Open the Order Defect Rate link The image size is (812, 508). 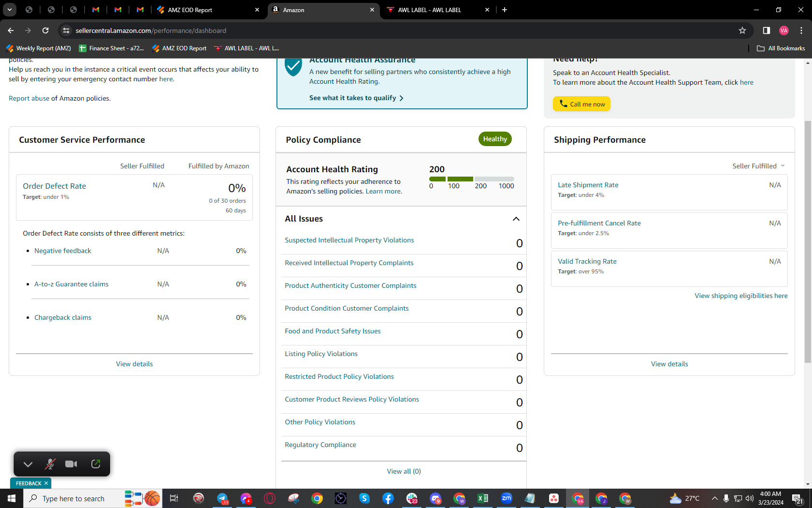54,186
